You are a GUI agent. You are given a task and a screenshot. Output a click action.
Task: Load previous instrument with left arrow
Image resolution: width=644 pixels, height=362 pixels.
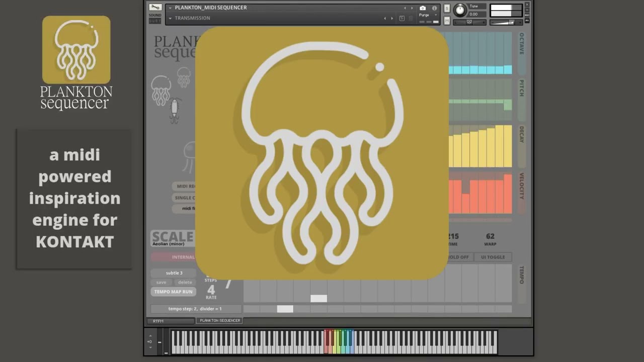click(405, 8)
